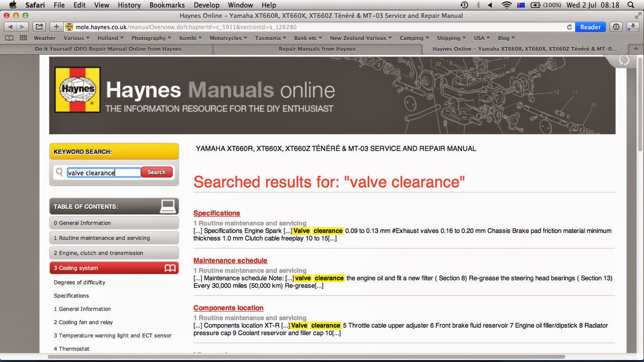Click the 1Password-style toolbar extension button
The width and height of the screenshot is (644, 362).
[616, 27]
